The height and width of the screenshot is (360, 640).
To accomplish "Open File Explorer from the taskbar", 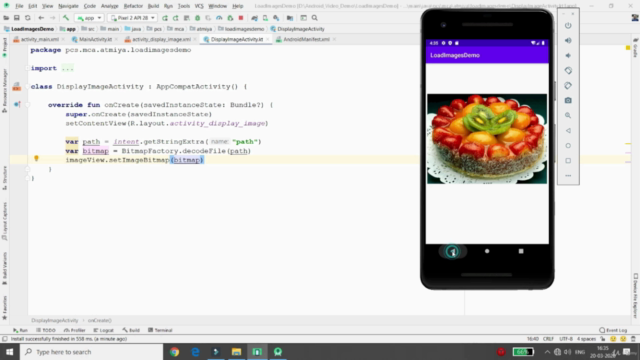I will click(236, 352).
